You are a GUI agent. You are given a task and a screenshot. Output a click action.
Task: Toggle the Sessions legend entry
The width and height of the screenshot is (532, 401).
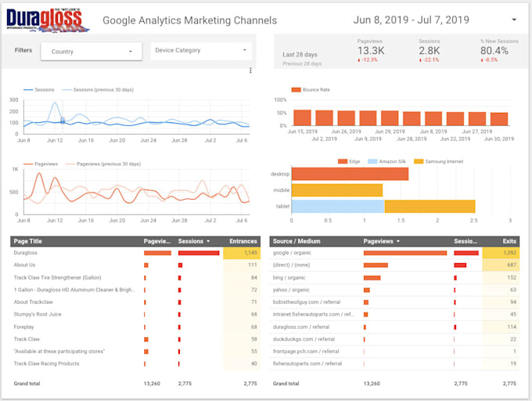38,89
